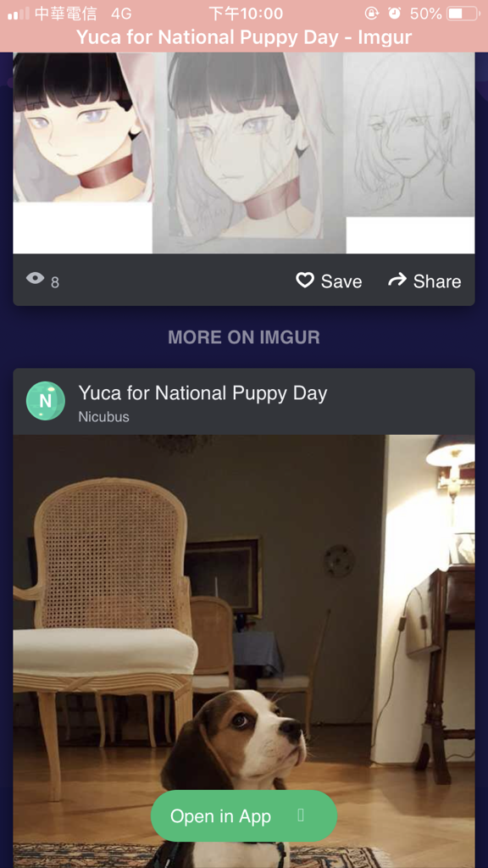
Task: Open the pencil sketch drawing
Action: point(409,136)
